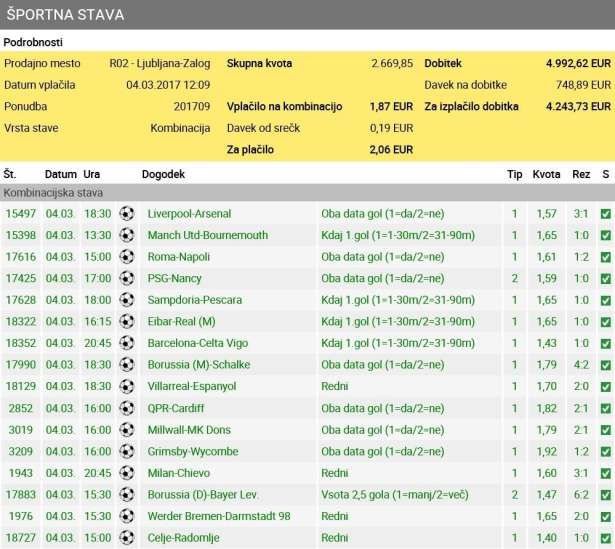The image size is (615, 549).
Task: Click the soccer ball icon for Manch Utd-Bournemouth
Action: 127,235
